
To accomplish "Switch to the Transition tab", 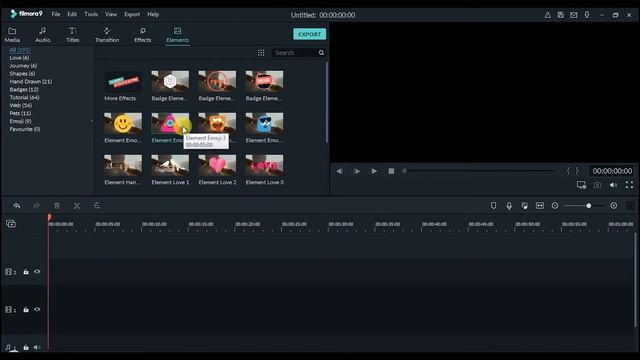I will pos(107,35).
